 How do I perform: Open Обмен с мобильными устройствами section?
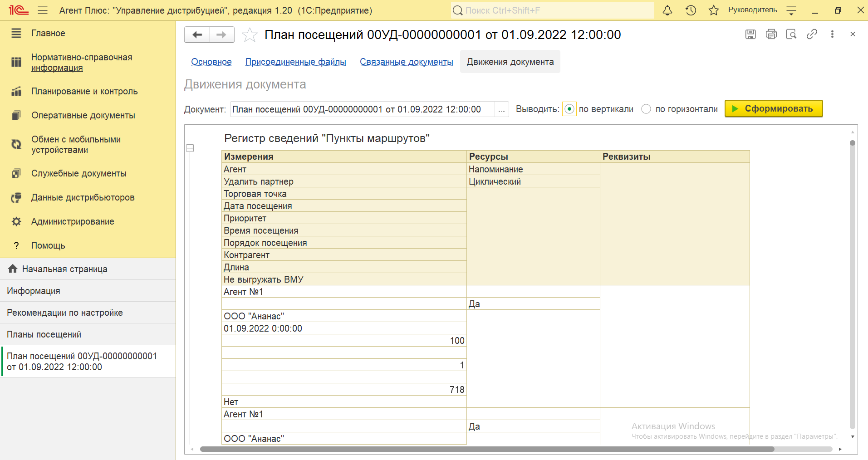pyautogui.click(x=76, y=145)
